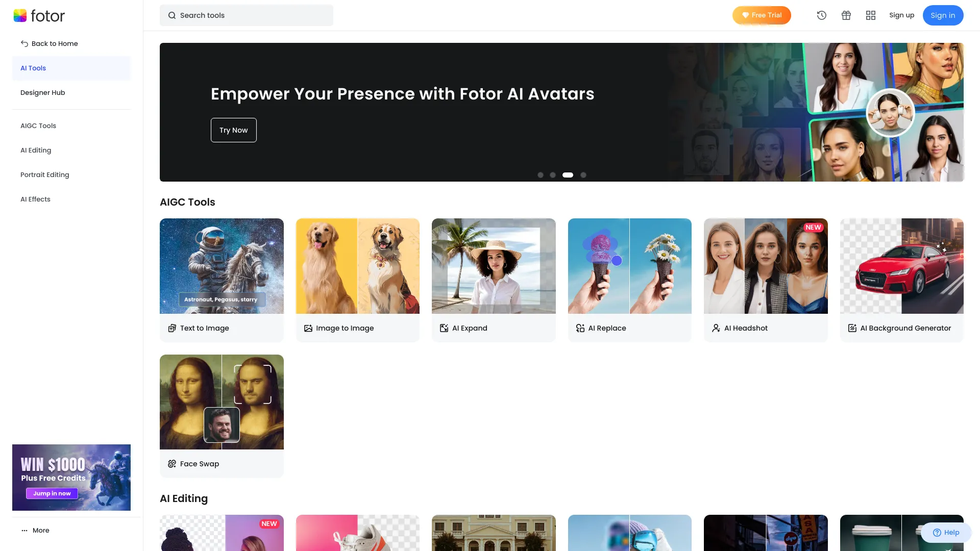The height and width of the screenshot is (551, 980).
Task: Switch to the AI Editing sidebar section
Action: click(x=36, y=150)
